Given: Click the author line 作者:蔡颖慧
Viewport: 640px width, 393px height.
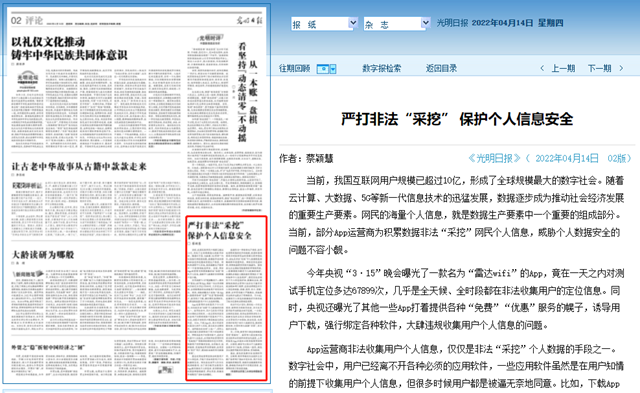Looking at the screenshot, I should pyautogui.click(x=306, y=158).
